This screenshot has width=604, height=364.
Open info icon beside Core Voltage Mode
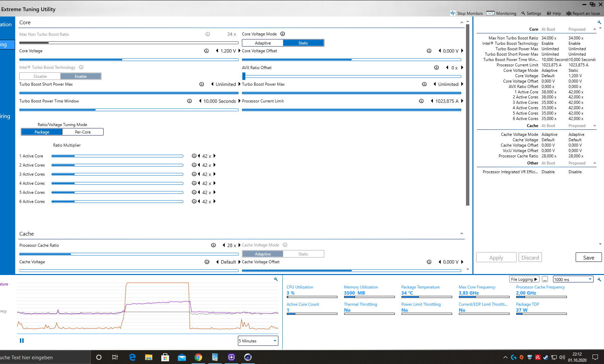pyautogui.click(x=283, y=34)
